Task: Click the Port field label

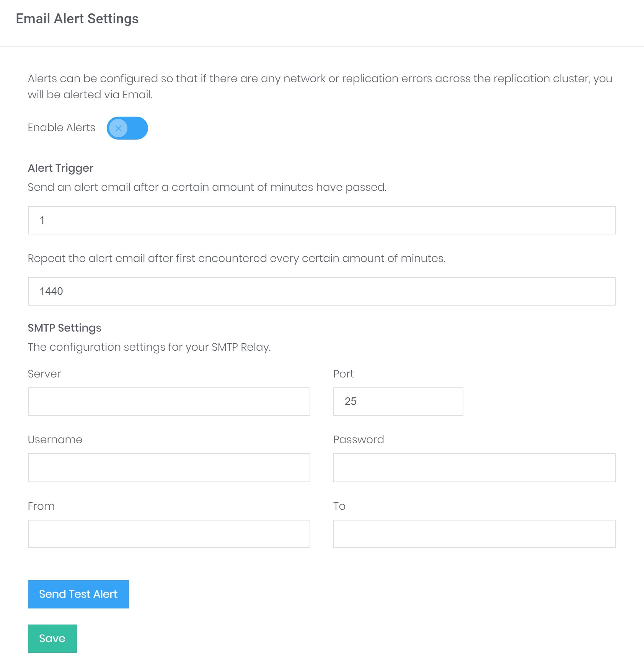Action: [x=343, y=374]
